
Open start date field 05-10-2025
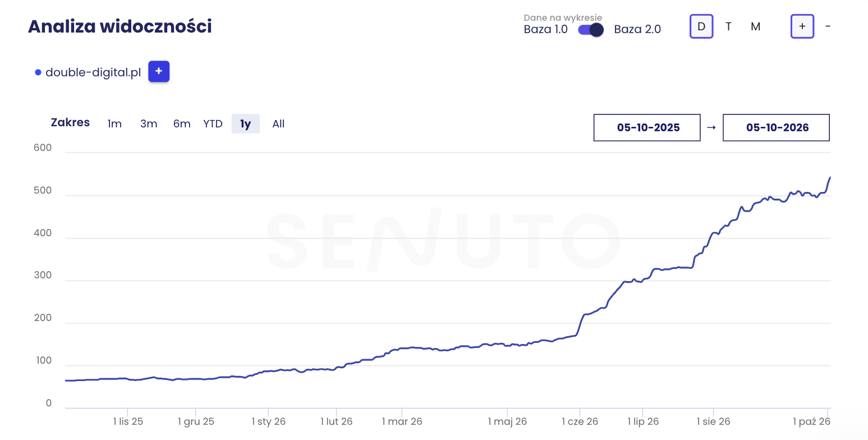(x=647, y=127)
